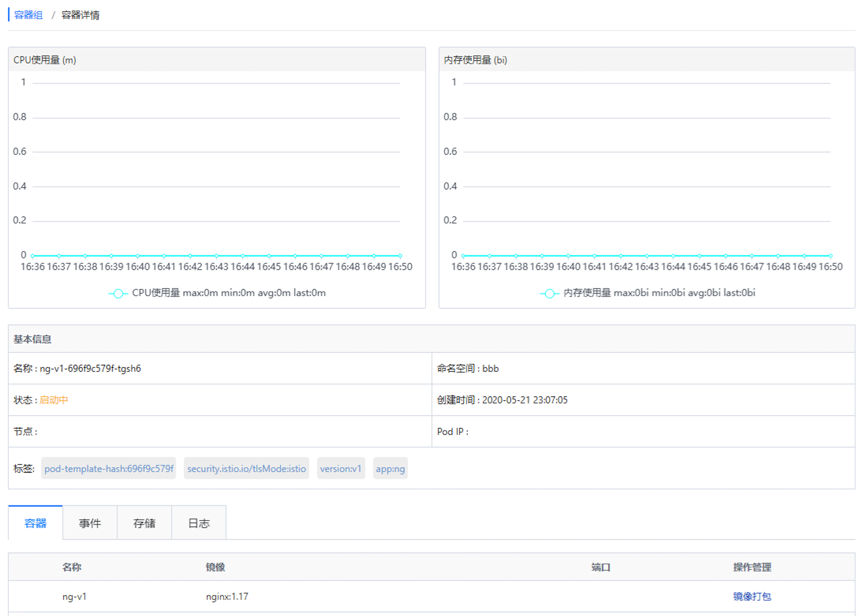This screenshot has height=616, width=859.
Task: Click the pod-template-hash label tag
Action: point(109,469)
